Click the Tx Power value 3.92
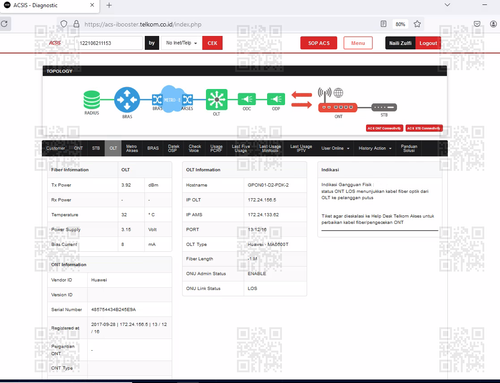Viewport: 500px width, 383px height. coord(126,185)
